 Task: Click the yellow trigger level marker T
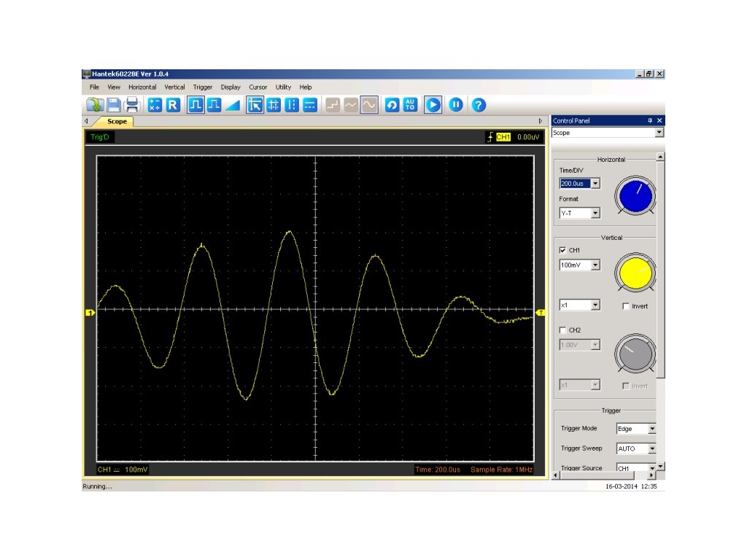[x=541, y=313]
